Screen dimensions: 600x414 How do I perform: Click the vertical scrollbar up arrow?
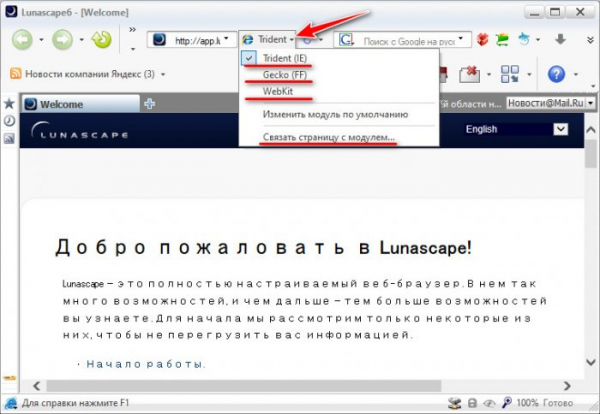click(x=591, y=130)
